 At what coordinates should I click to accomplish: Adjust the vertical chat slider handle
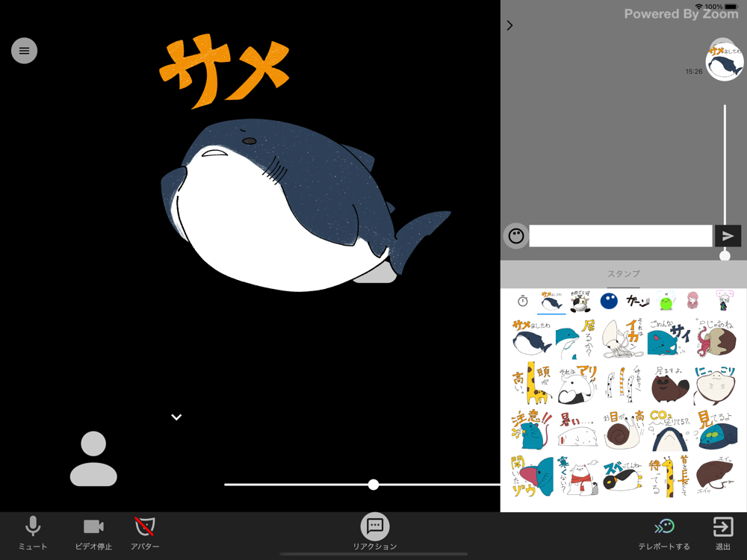tap(725, 255)
